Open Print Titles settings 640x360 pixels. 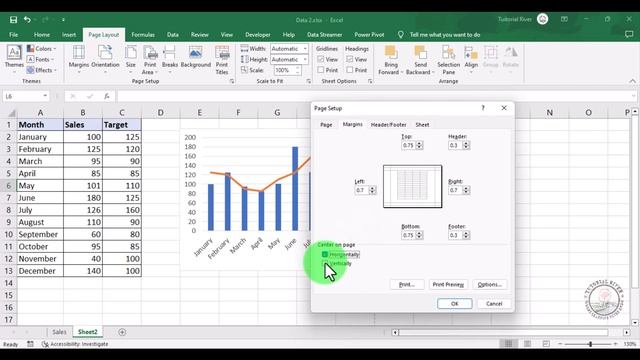pyautogui.click(x=222, y=60)
